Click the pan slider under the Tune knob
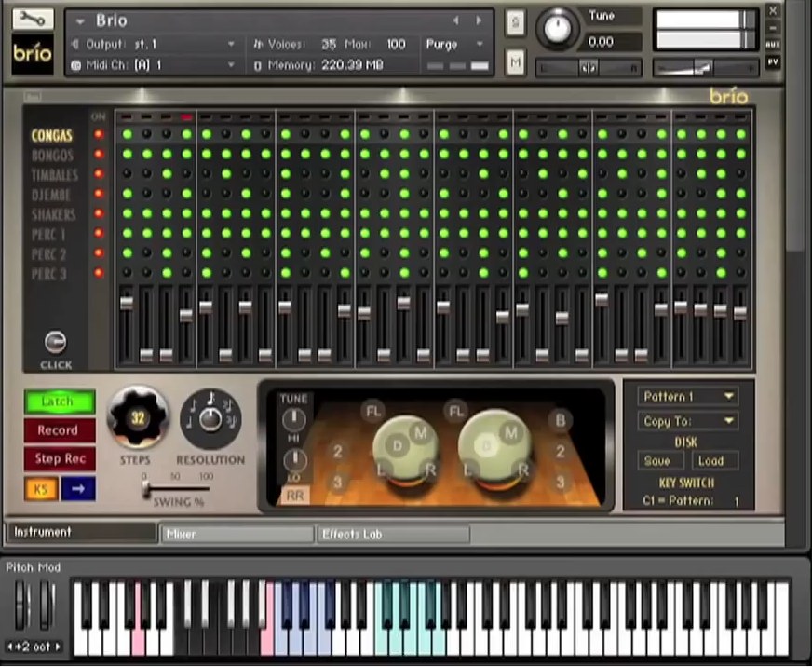 (x=589, y=68)
